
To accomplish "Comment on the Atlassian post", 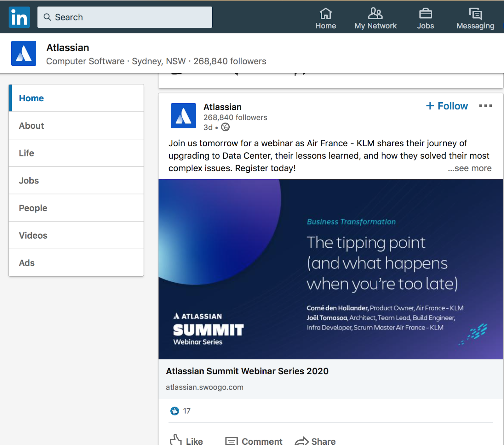I will click(x=254, y=441).
